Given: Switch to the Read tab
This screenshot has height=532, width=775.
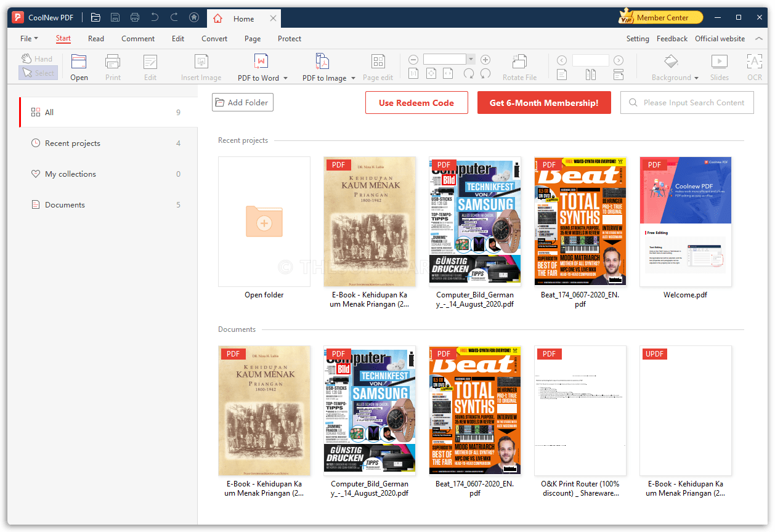Looking at the screenshot, I should (x=96, y=39).
